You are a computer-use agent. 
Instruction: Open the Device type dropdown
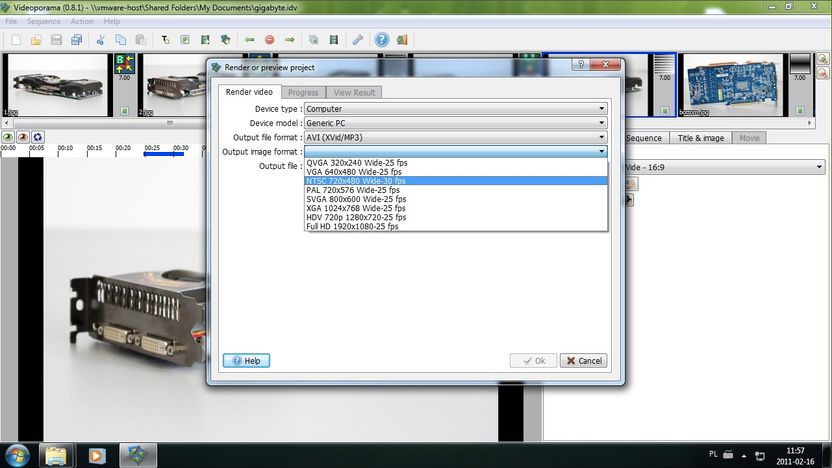456,109
